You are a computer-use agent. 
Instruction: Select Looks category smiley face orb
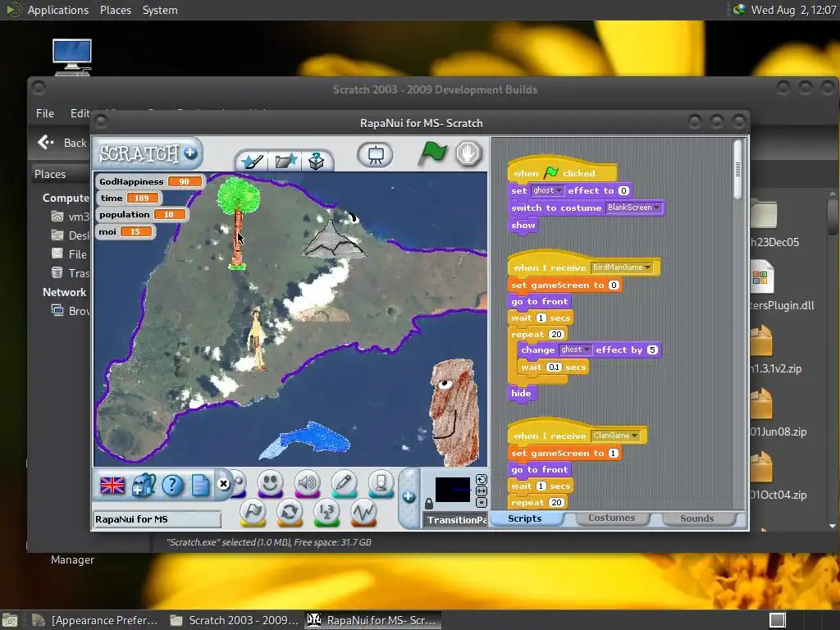[x=270, y=484]
